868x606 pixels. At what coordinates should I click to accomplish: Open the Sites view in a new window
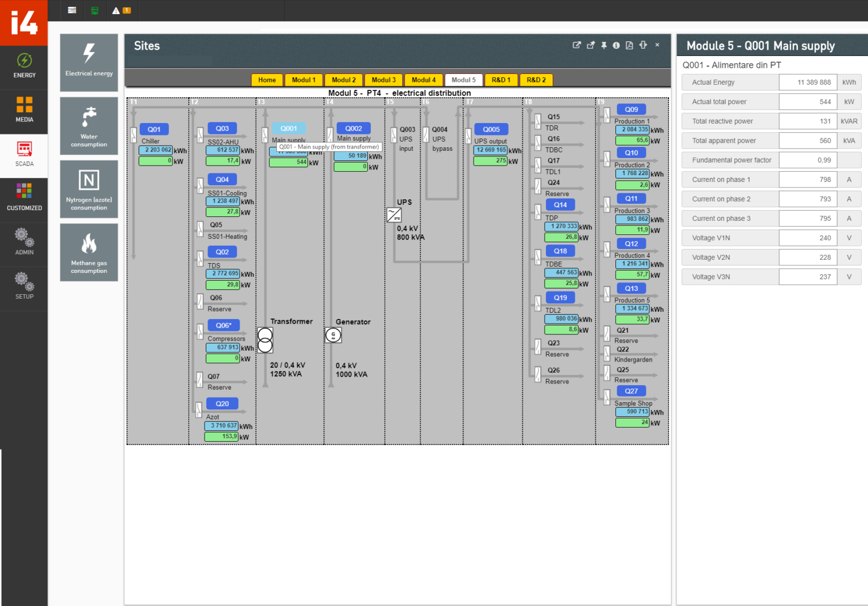tap(576, 45)
